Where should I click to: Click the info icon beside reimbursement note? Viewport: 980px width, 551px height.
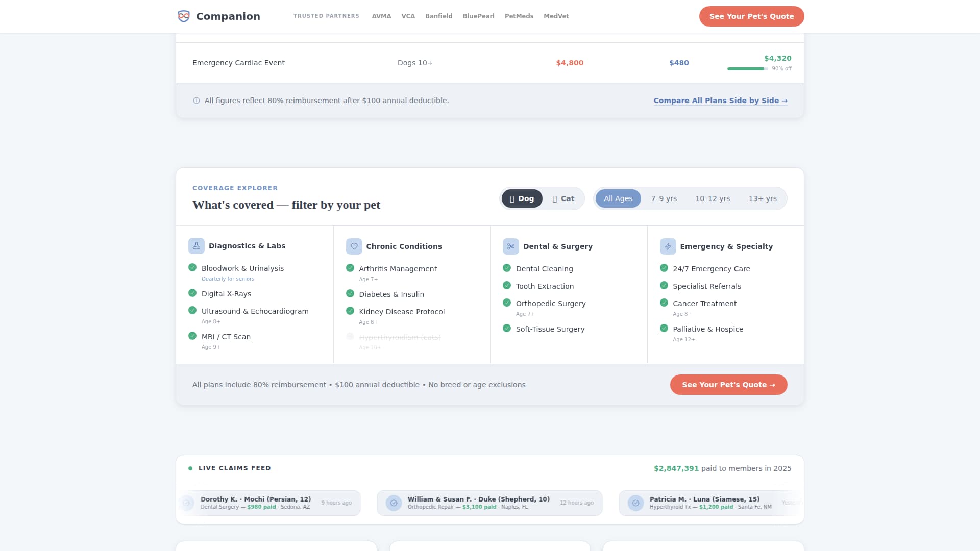click(x=197, y=101)
